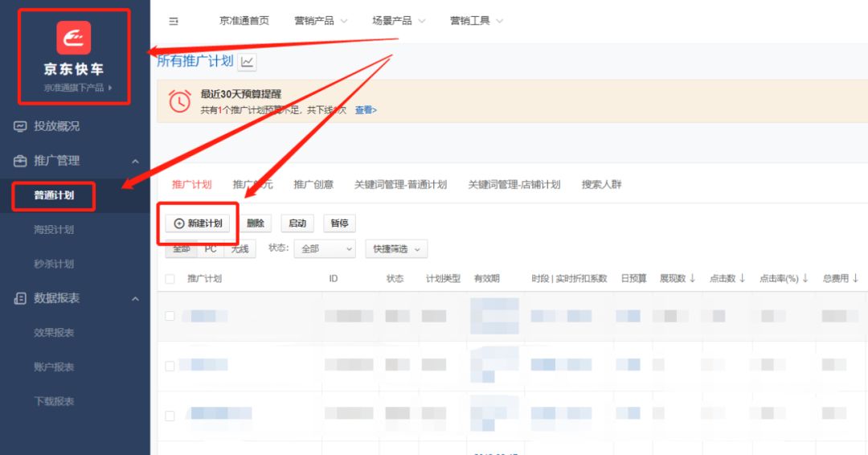868x455 pixels.
Task: Click the 推广管理 briefcase icon
Action: tap(20, 161)
